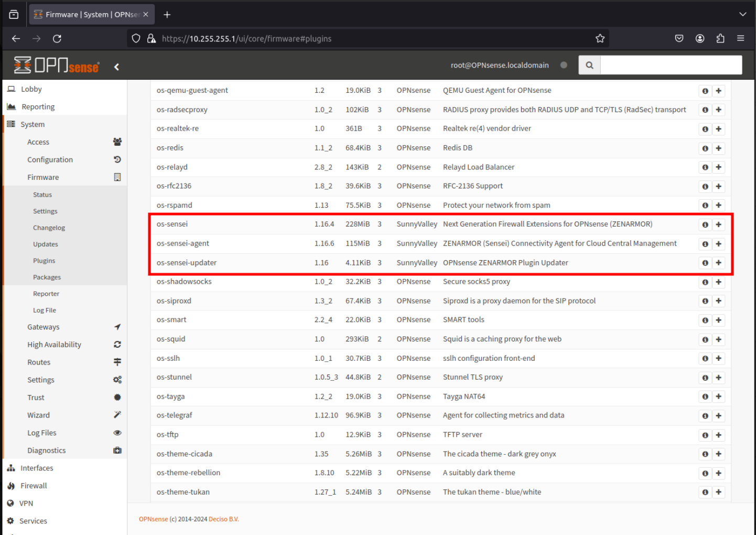Open Firmware Settings page
Screen dimensions: 756x535
64,211
